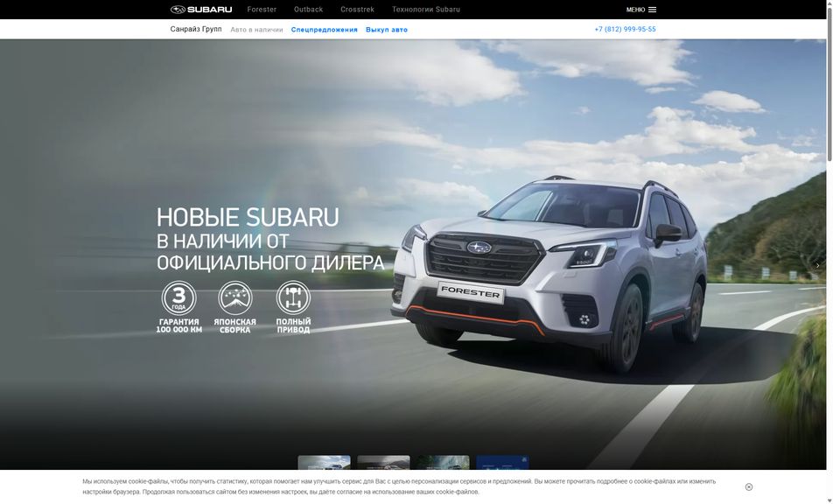Click the cookie notice paragraph text

tap(399, 486)
